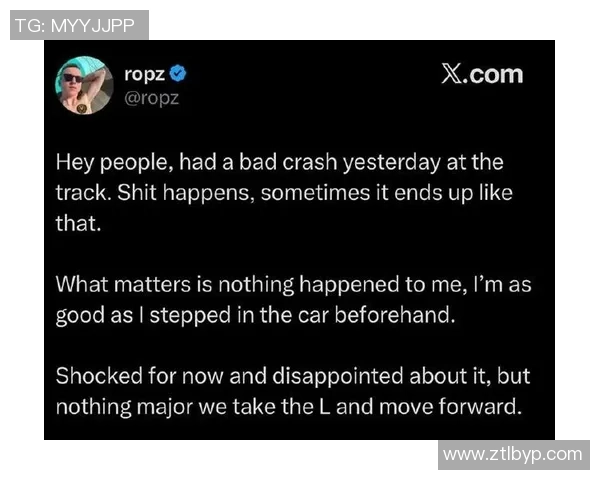Click the www.ztlbyp.com watermark link
Screen dimensions: 600x480
click(512, 454)
